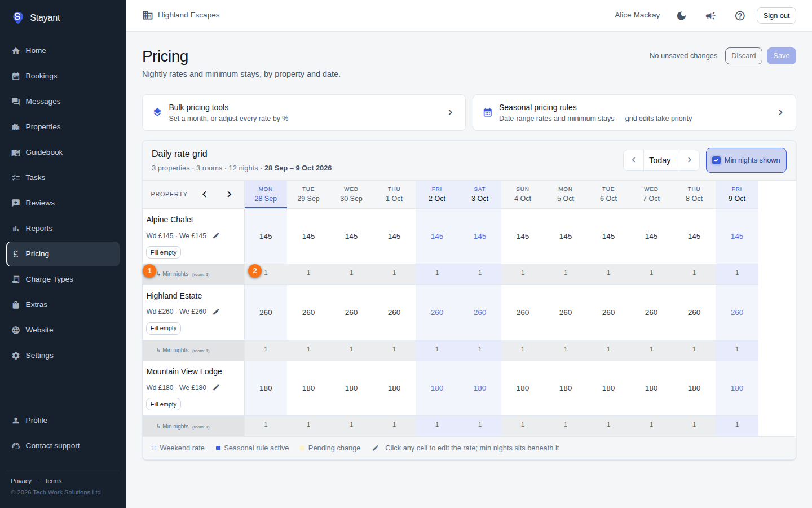This screenshot has width=812, height=508.
Task: Open Profile in the sidebar
Action: click(x=63, y=421)
